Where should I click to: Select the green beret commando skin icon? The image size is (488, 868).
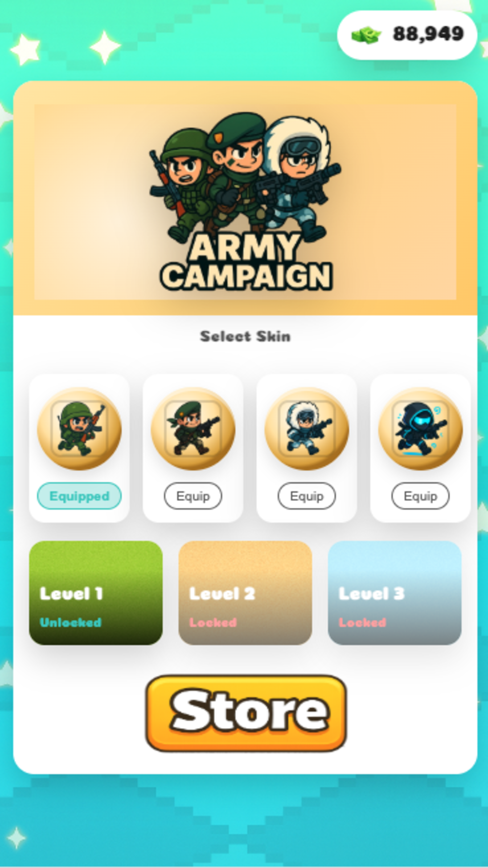coord(193,429)
